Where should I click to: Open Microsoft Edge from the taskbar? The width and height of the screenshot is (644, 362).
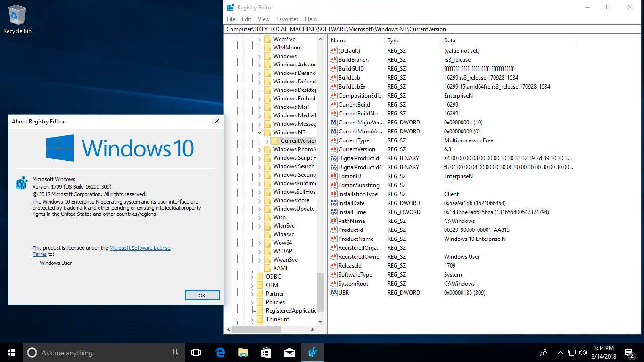220,353
